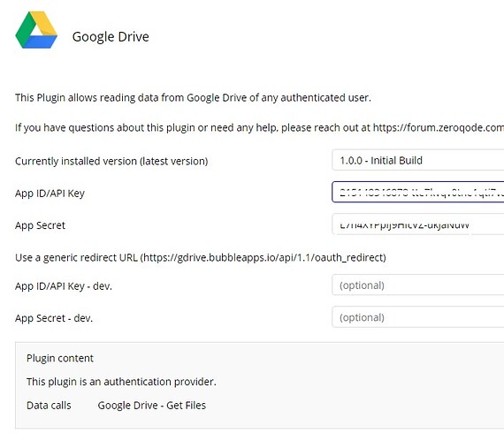This screenshot has height=441, width=504.
Task: Click the Data calls label
Action: pyautogui.click(x=49, y=406)
